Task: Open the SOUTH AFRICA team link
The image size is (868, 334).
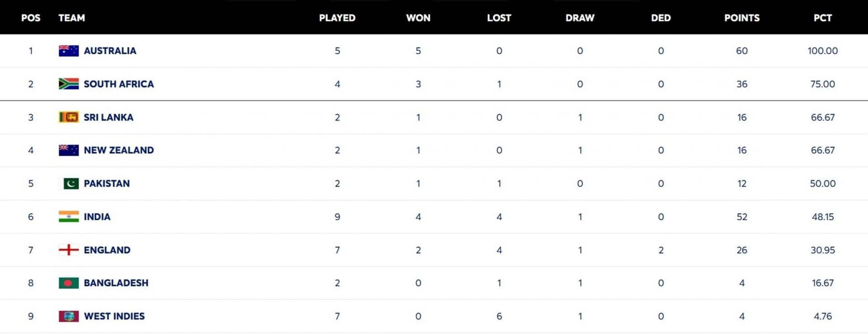Action: (118, 84)
